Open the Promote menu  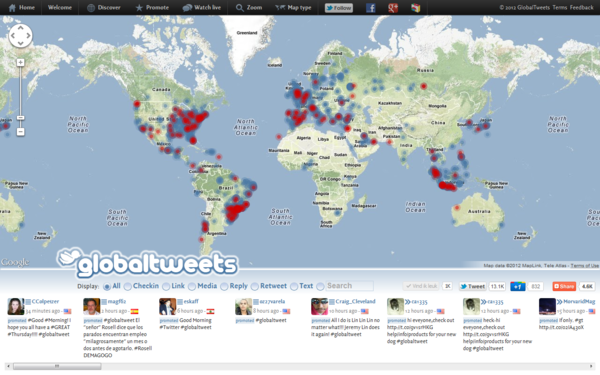pyautogui.click(x=152, y=7)
